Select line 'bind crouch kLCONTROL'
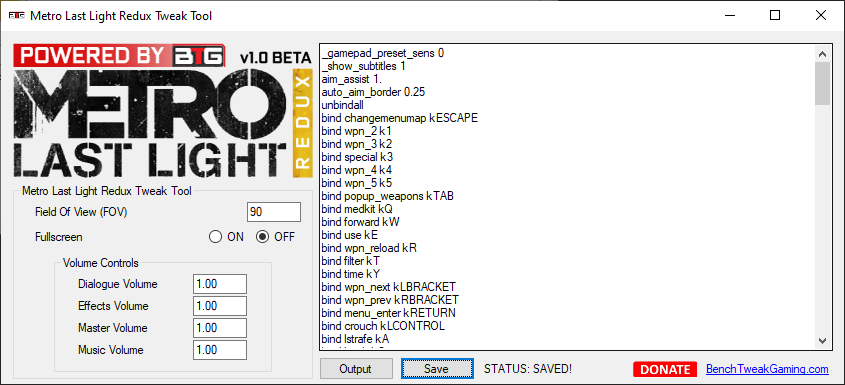Image resolution: width=845 pixels, height=385 pixels. pyautogui.click(x=383, y=326)
